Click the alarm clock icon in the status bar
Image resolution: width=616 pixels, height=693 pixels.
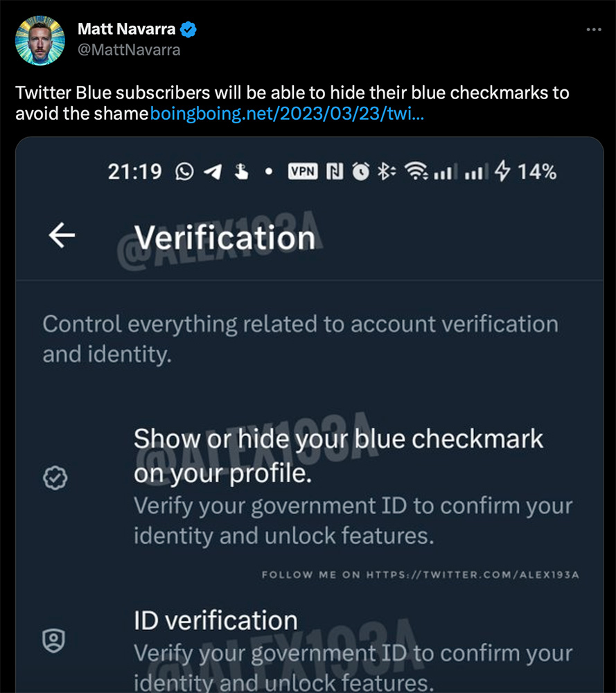[x=360, y=171]
